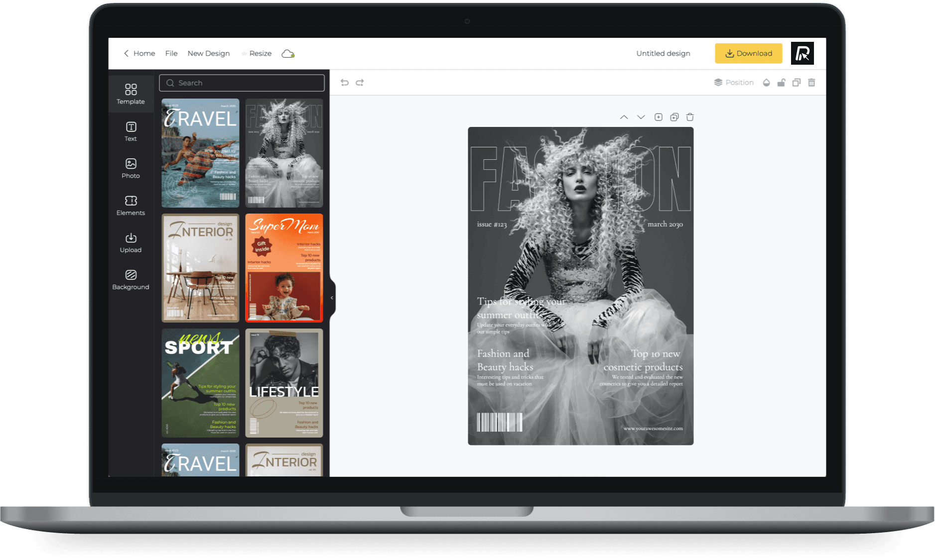The width and height of the screenshot is (935, 560).
Task: Add a new page above canvas
Action: click(659, 117)
